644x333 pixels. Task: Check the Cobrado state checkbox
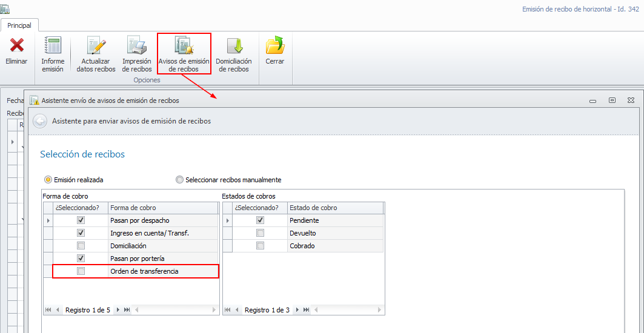coord(260,246)
